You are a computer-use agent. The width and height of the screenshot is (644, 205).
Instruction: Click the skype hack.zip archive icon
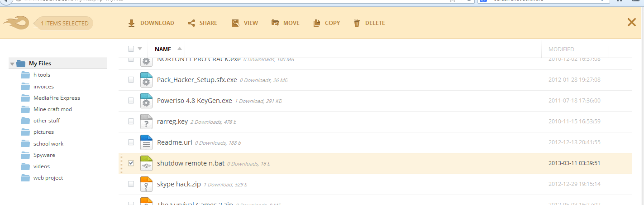146,184
